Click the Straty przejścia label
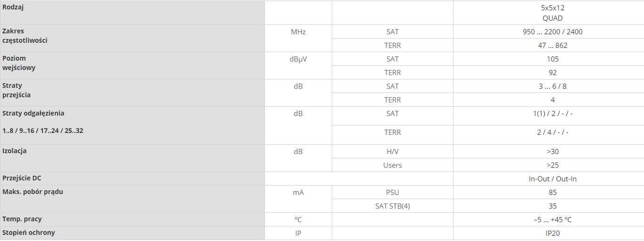Image resolution: width=644 pixels, height=241 pixels. (x=16, y=90)
